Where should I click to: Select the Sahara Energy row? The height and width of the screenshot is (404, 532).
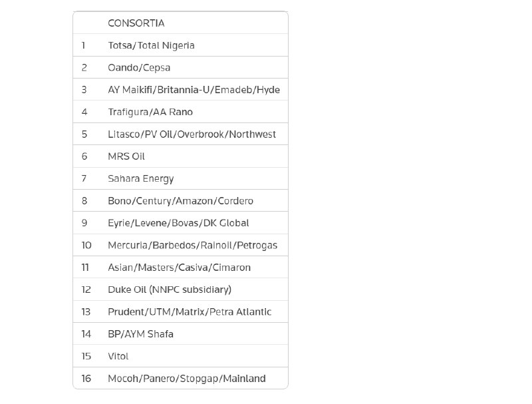(180, 178)
